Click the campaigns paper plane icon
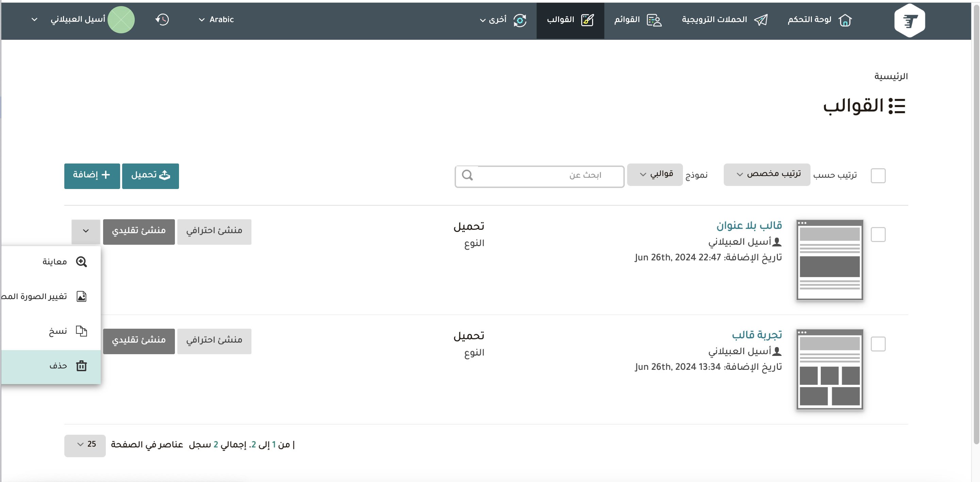The width and height of the screenshot is (980, 482). [761, 20]
